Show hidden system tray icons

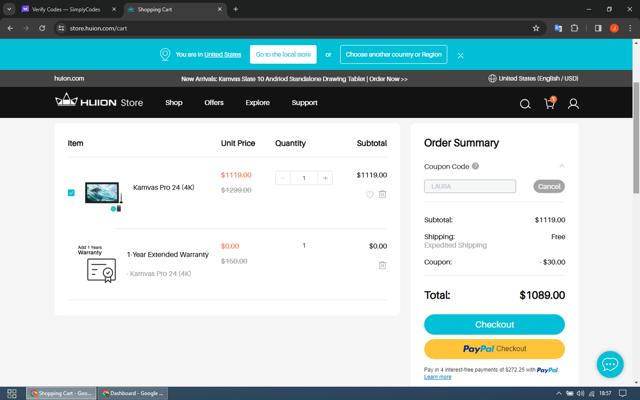(x=559, y=393)
